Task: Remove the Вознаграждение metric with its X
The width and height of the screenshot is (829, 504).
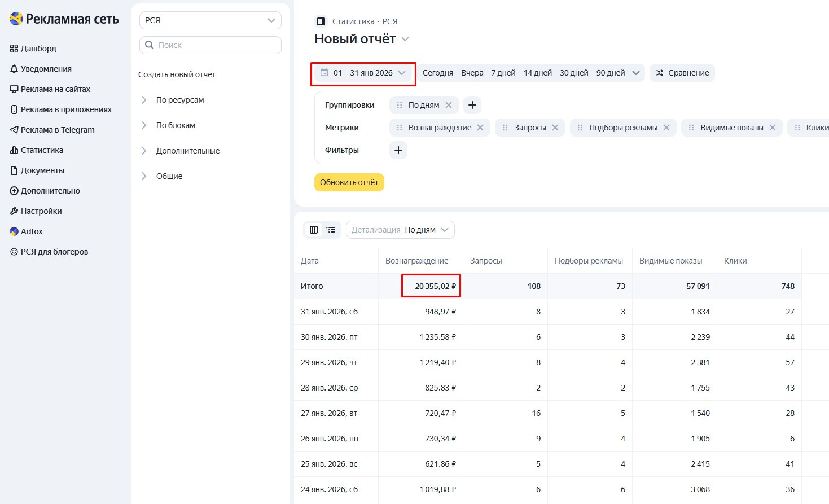Action: coord(480,128)
